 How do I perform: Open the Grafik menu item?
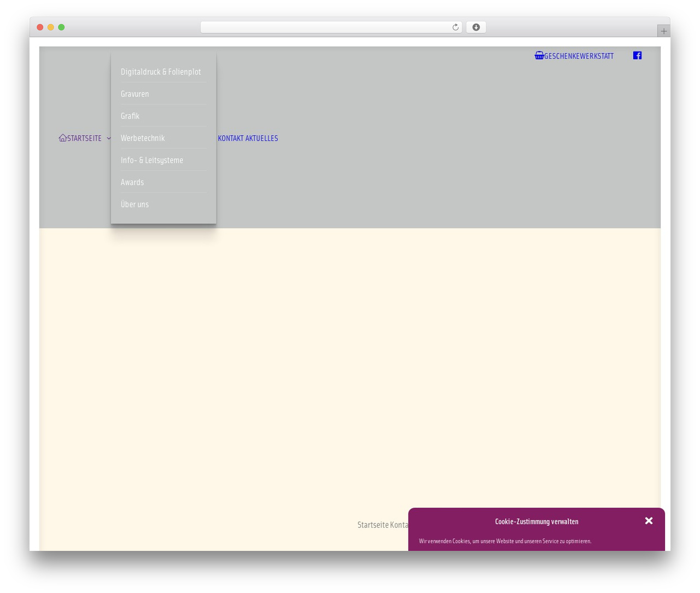(x=130, y=116)
